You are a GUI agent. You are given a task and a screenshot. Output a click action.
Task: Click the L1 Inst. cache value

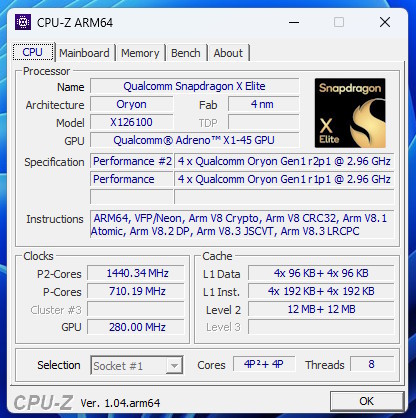[321, 291]
